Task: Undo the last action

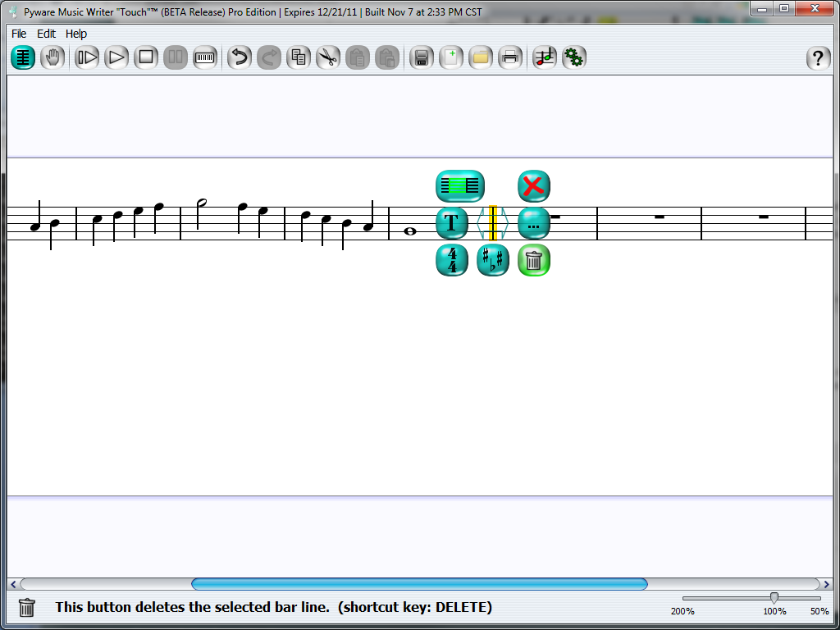Action: point(239,57)
